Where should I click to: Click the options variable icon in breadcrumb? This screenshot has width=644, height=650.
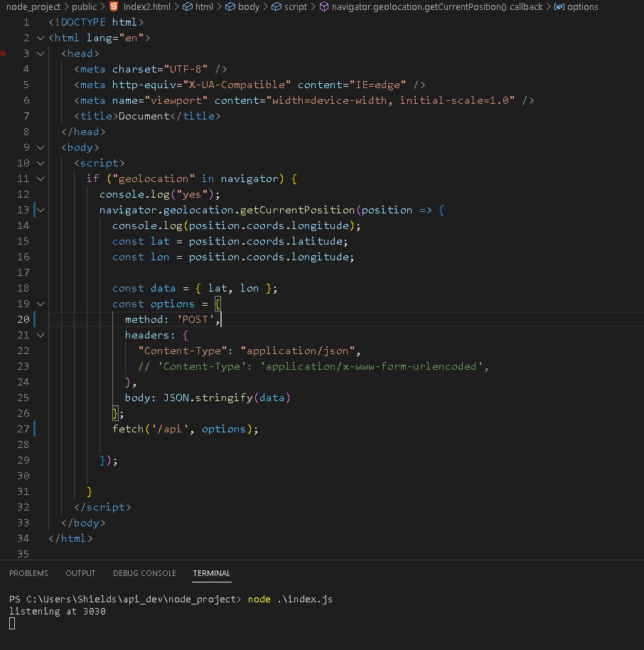coord(559,6)
